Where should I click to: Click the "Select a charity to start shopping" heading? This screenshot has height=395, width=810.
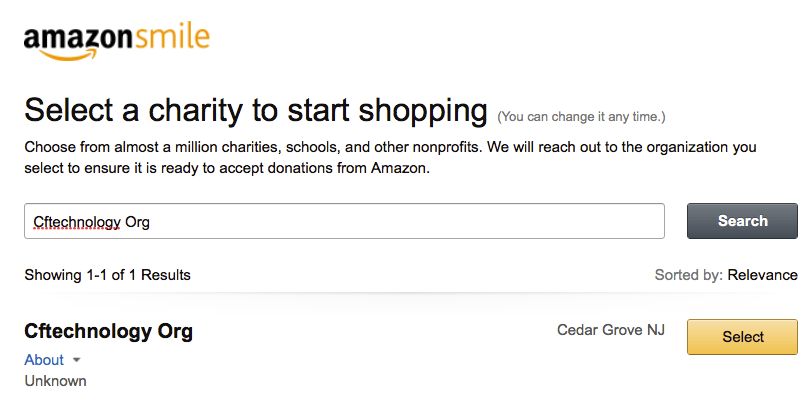point(256,110)
